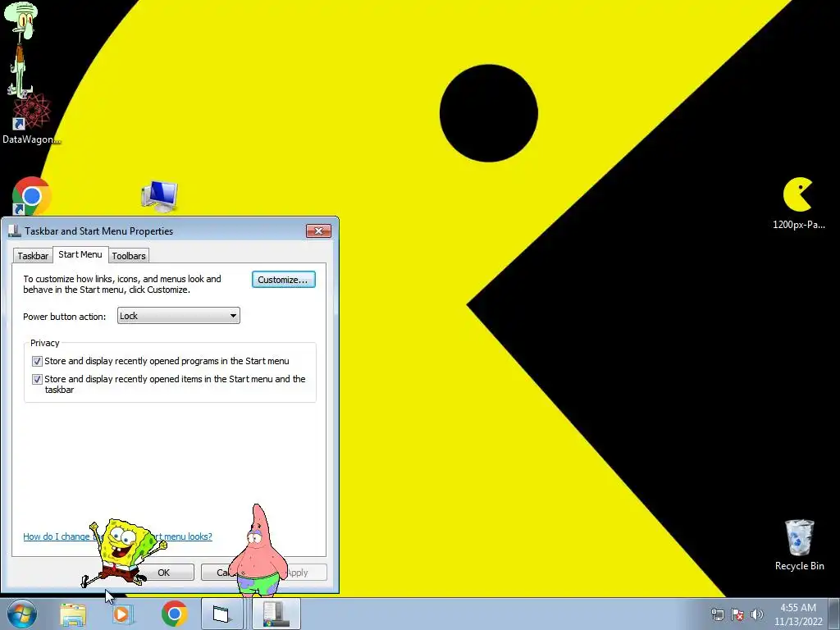Click the Patrick Star desktop character
840x630 pixels.
tap(258, 550)
